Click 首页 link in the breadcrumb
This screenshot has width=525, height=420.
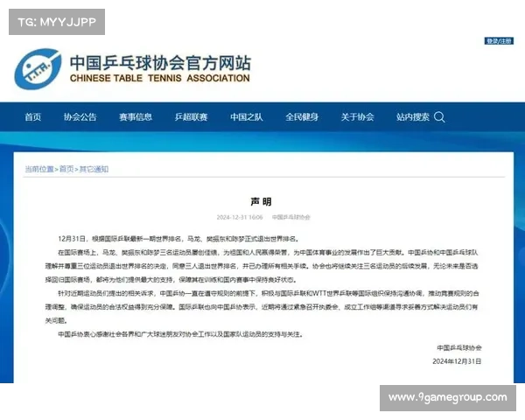(x=66, y=169)
